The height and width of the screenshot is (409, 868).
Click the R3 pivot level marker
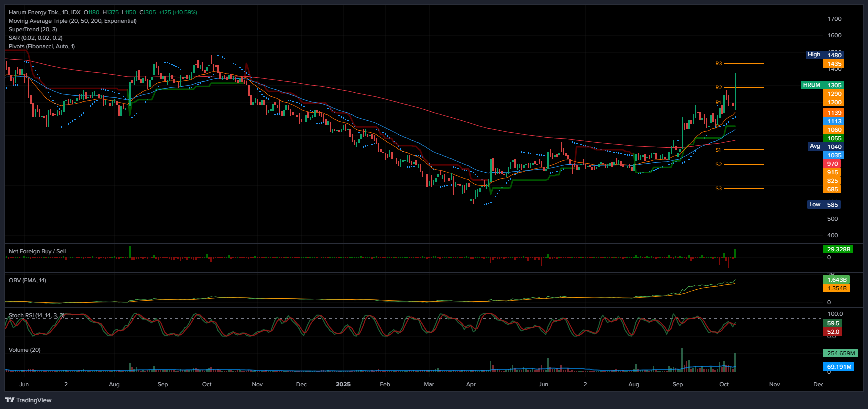point(718,64)
